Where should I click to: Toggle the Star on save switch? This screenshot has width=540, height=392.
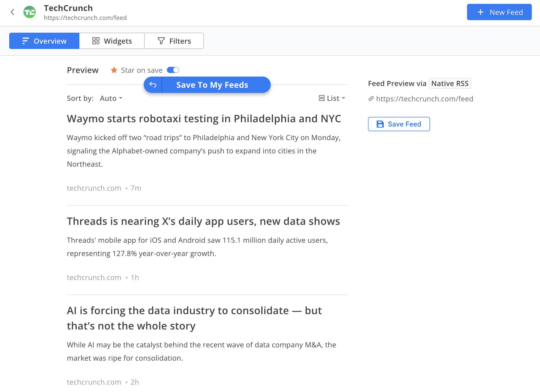(173, 70)
